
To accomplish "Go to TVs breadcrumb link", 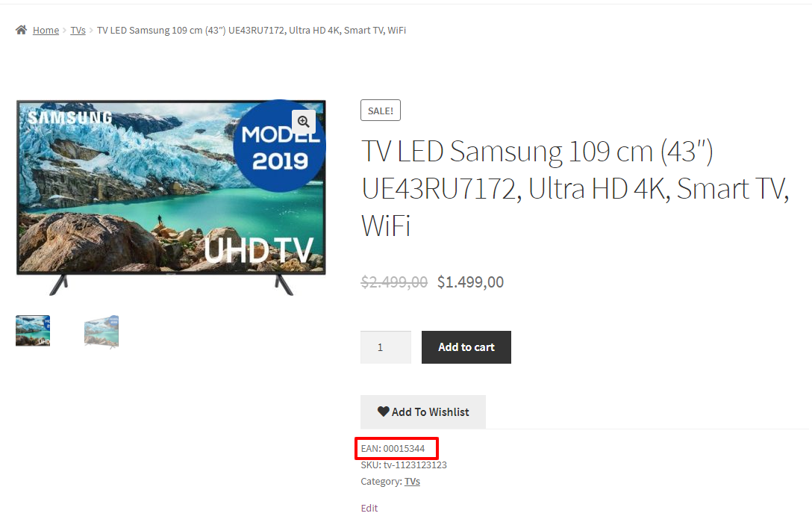I will pyautogui.click(x=78, y=31).
